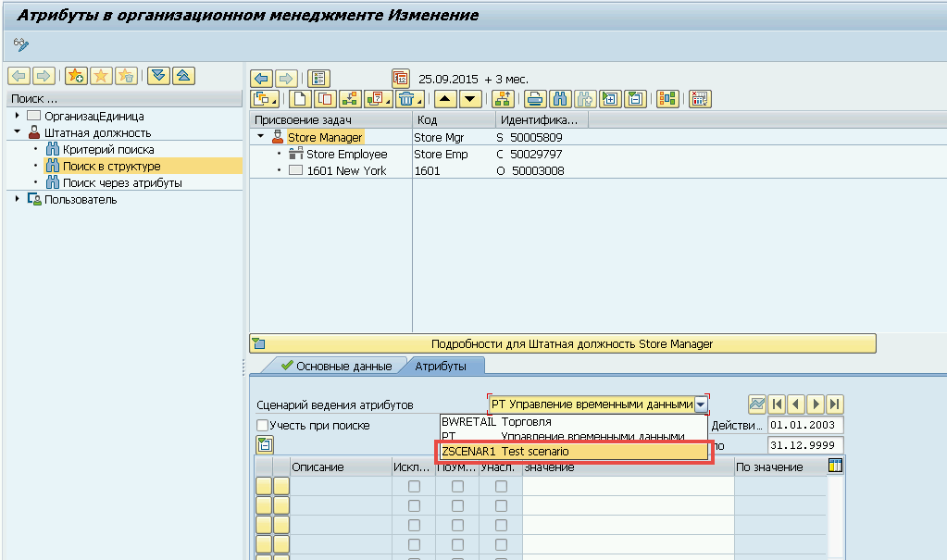Click the copy object icon
This screenshot has height=560, width=947.
(325, 98)
